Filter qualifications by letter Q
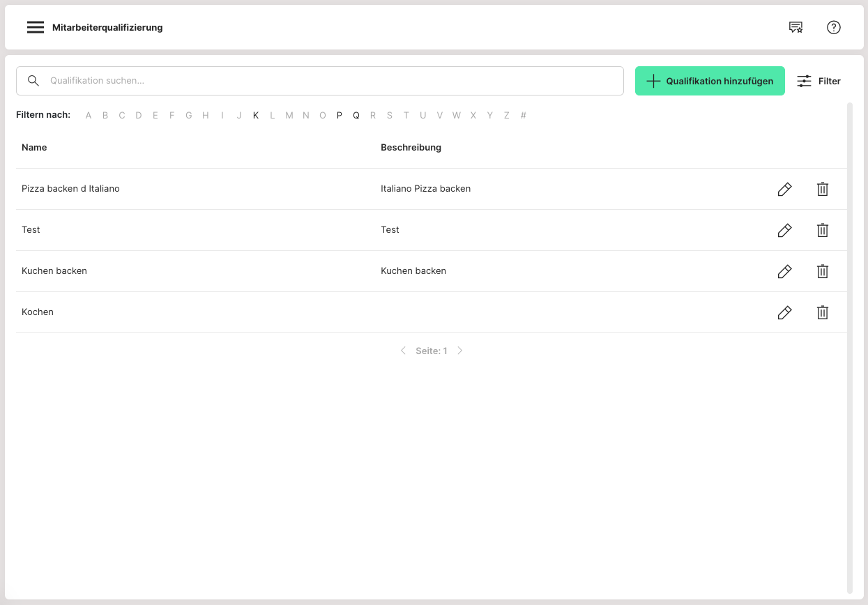The image size is (868, 605). 356,116
